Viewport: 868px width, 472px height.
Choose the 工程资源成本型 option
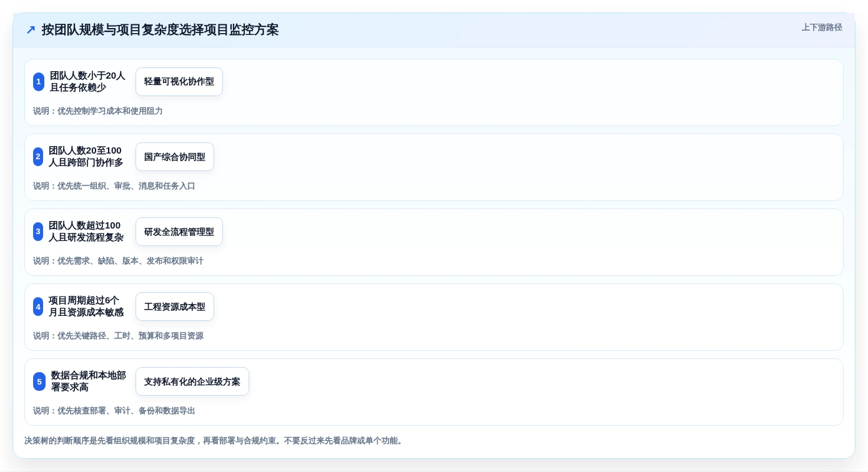[x=175, y=307]
